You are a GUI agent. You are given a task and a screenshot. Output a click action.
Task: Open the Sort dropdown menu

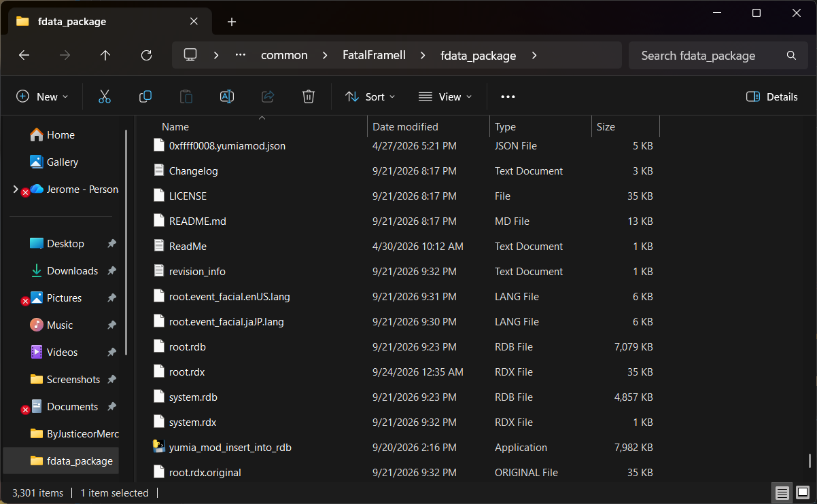point(370,96)
